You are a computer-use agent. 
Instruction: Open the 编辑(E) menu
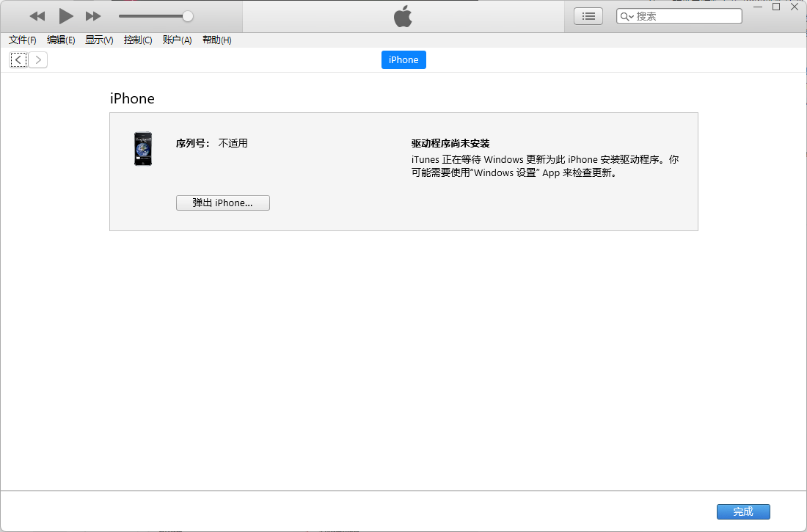(61, 40)
